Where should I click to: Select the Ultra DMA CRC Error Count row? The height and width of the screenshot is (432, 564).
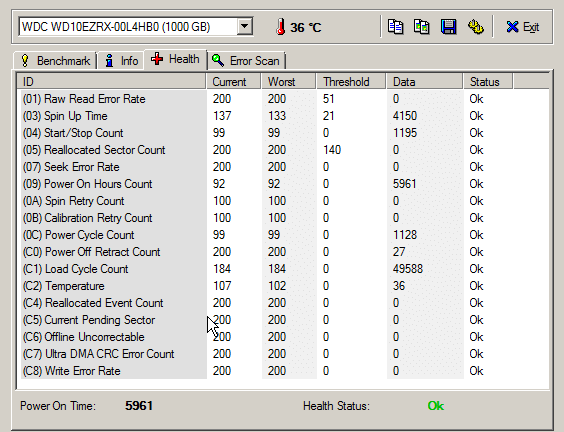284,354
